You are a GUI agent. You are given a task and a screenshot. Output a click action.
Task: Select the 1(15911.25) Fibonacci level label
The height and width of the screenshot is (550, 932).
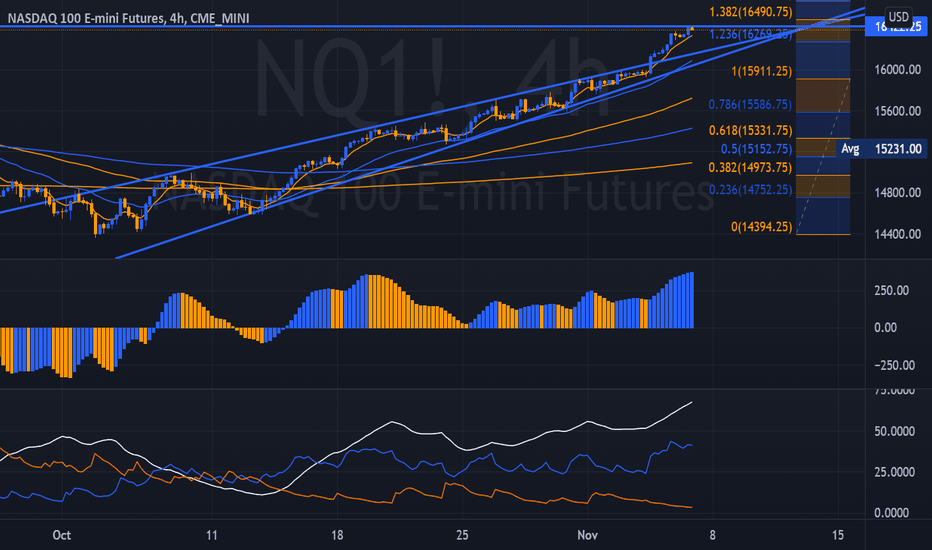point(761,71)
